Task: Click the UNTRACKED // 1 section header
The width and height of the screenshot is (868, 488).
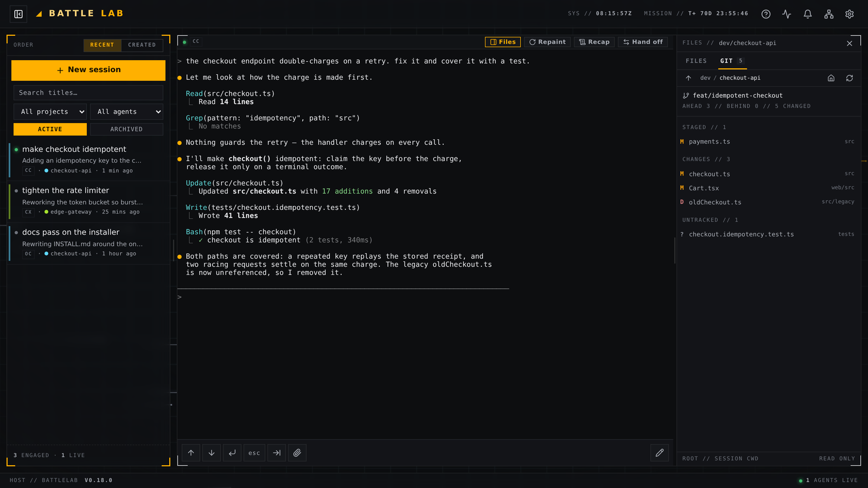Action: [x=710, y=220]
